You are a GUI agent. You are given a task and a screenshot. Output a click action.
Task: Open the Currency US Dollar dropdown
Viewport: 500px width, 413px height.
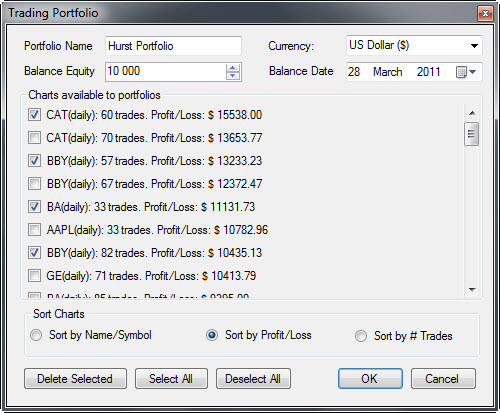[x=414, y=45]
